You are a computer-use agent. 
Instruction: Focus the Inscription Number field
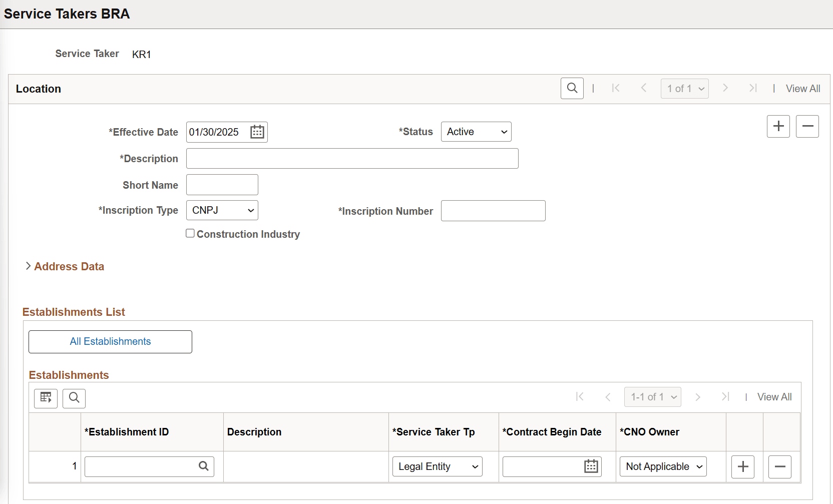click(x=493, y=211)
